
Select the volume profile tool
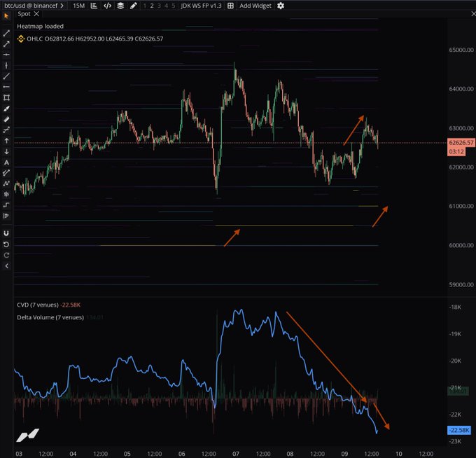pos(6,216)
